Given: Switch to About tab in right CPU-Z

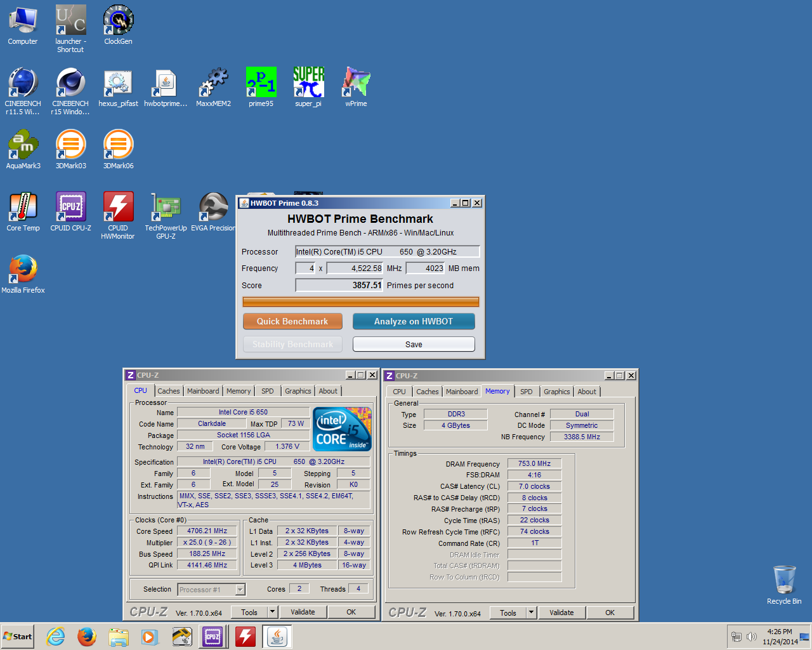Looking at the screenshot, I should pyautogui.click(x=587, y=392).
